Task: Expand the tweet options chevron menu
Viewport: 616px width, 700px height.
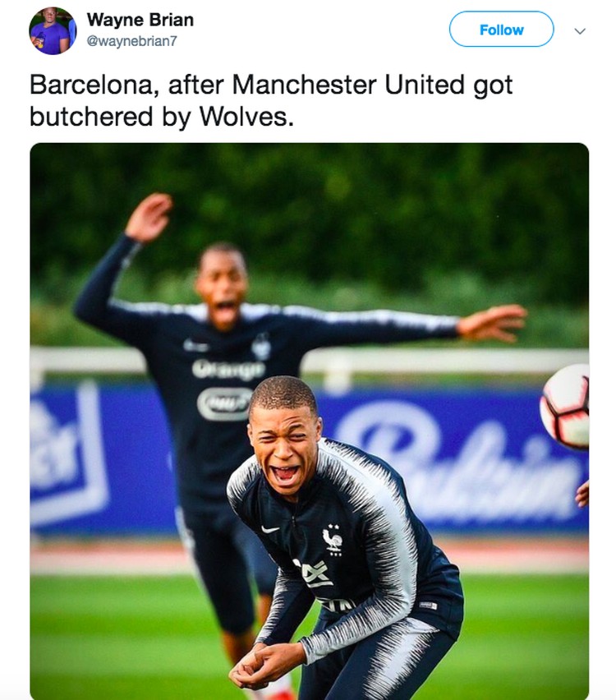Action: [579, 31]
